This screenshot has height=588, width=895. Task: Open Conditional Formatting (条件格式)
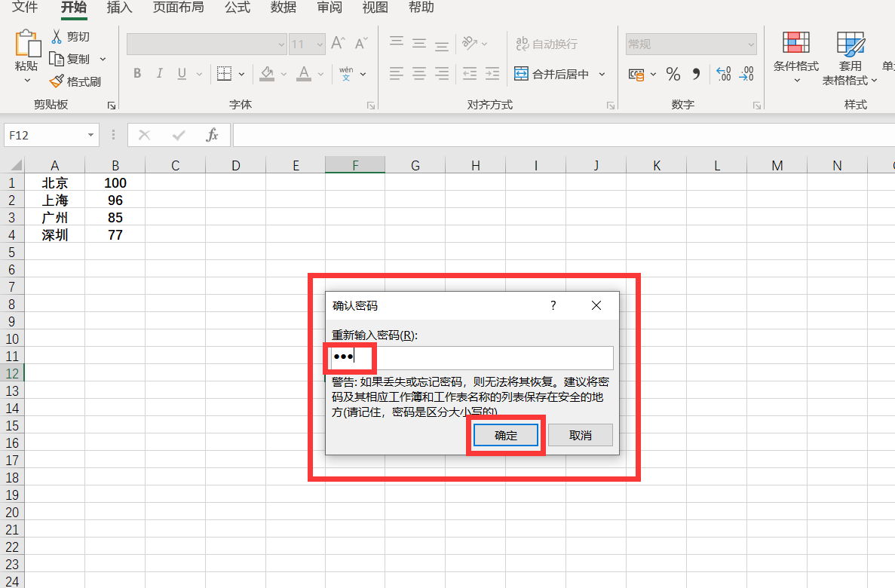[x=796, y=57]
